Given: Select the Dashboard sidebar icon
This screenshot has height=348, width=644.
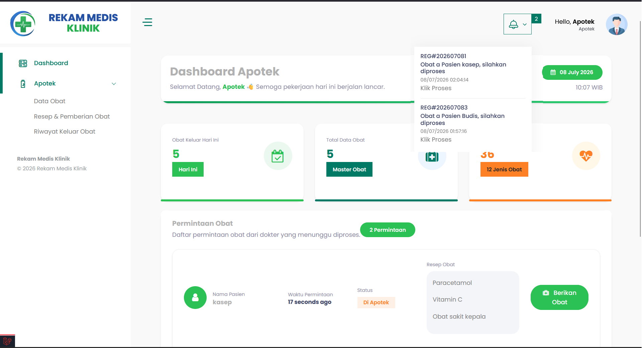Looking at the screenshot, I should point(23,63).
